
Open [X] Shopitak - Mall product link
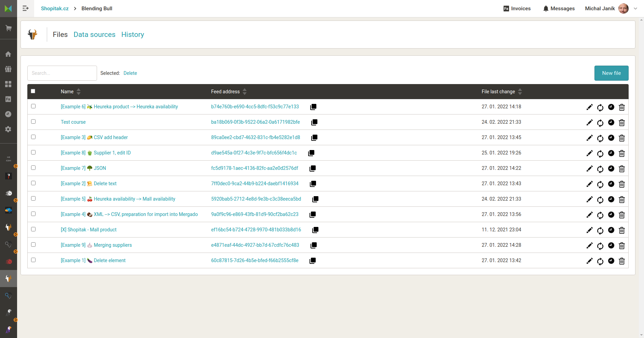tap(88, 230)
